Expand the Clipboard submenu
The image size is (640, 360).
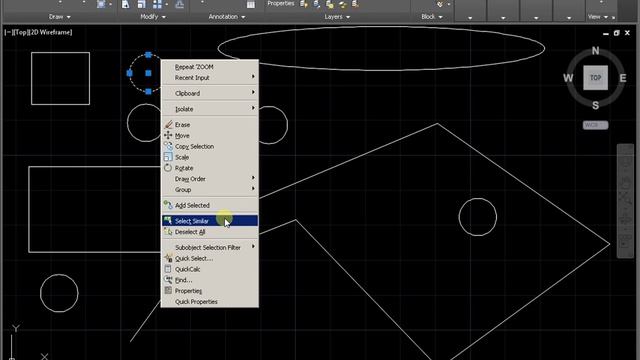tap(210, 93)
